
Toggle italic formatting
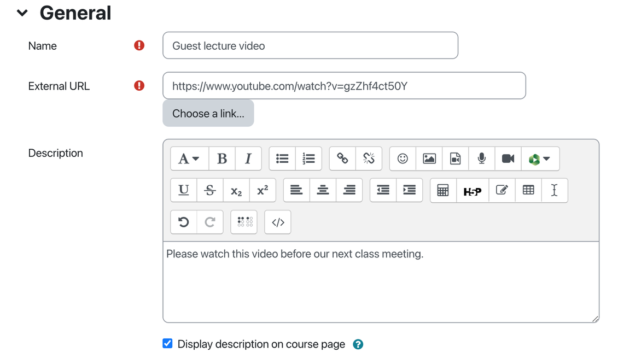[248, 158]
